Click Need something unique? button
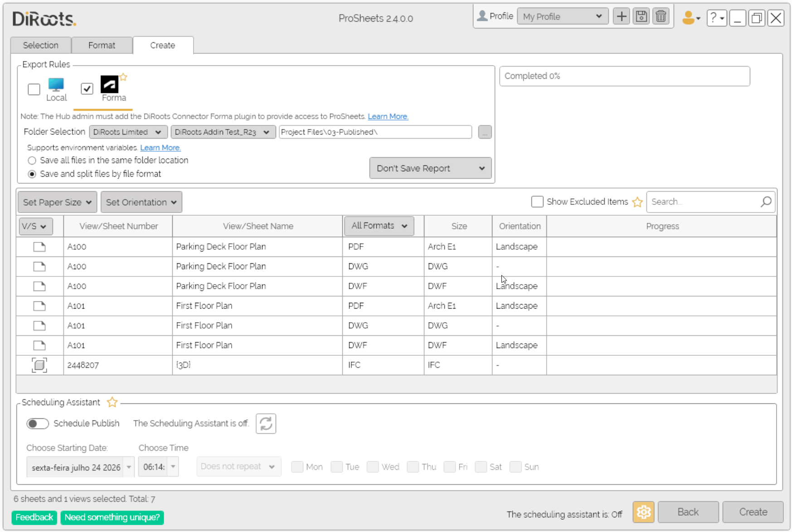This screenshot has height=532, width=792. pos(112,517)
